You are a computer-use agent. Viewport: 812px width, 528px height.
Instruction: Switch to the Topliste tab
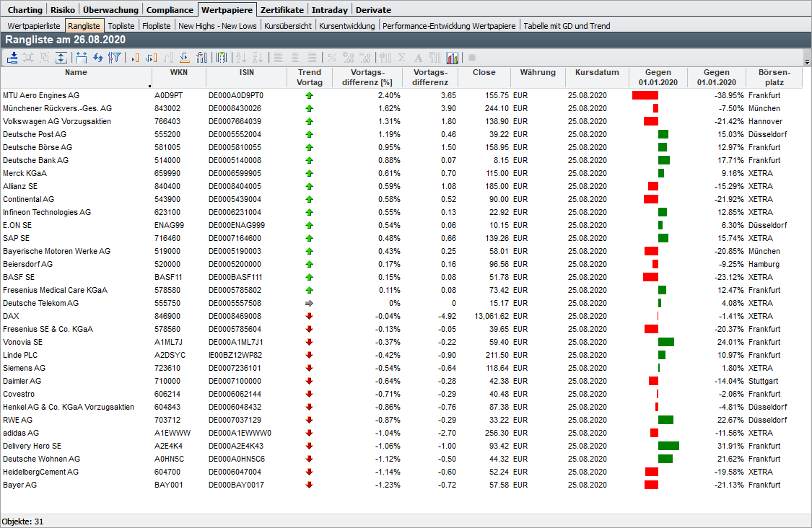coord(121,26)
